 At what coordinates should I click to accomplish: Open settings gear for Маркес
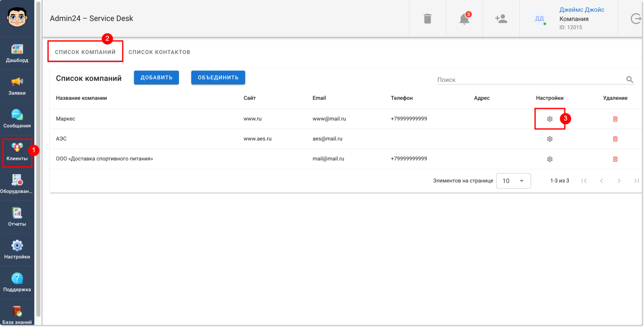pos(550,119)
